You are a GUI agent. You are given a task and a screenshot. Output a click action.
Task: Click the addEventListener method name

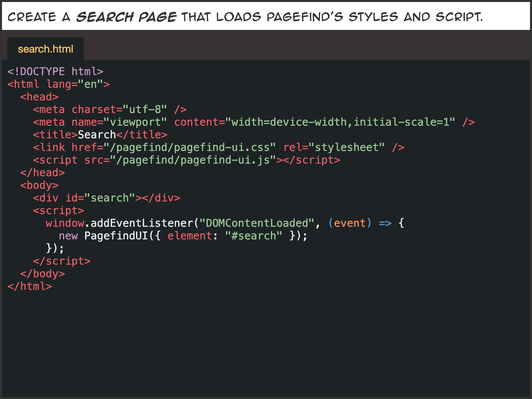point(142,223)
